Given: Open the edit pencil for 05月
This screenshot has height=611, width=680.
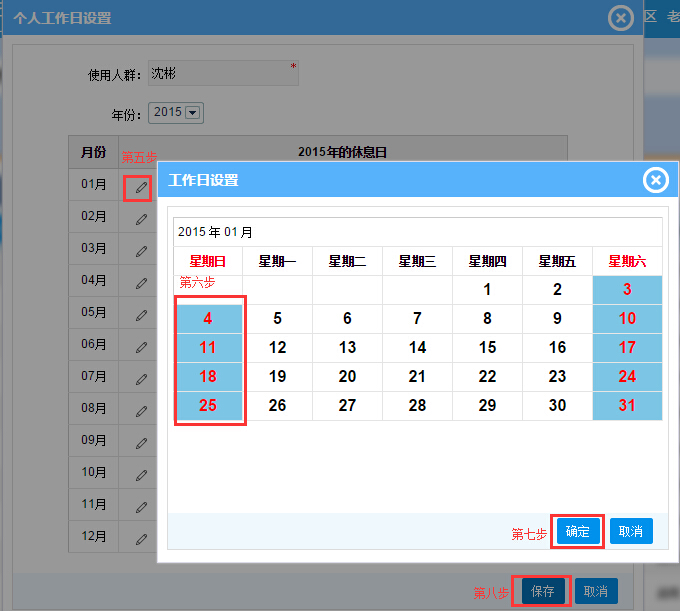Looking at the screenshot, I should point(141,316).
